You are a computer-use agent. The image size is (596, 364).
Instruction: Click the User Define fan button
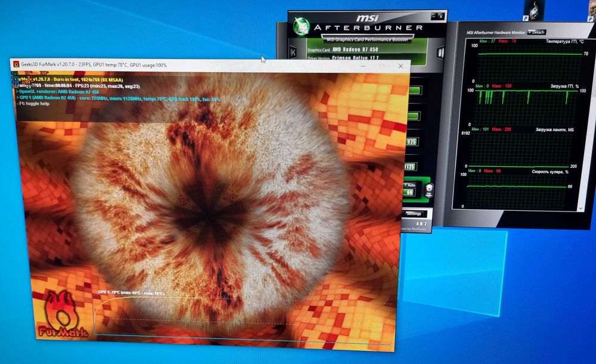point(429,189)
